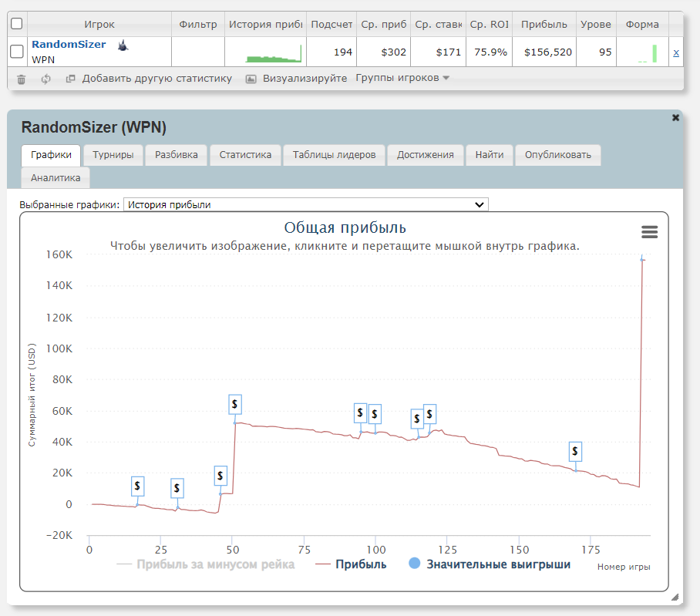Click the trash delete icon
Viewport: 700px width, 616px height.
(22, 79)
